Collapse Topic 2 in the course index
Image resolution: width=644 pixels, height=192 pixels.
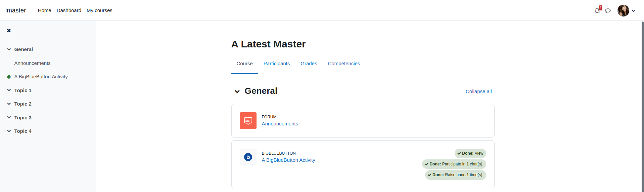(9, 104)
